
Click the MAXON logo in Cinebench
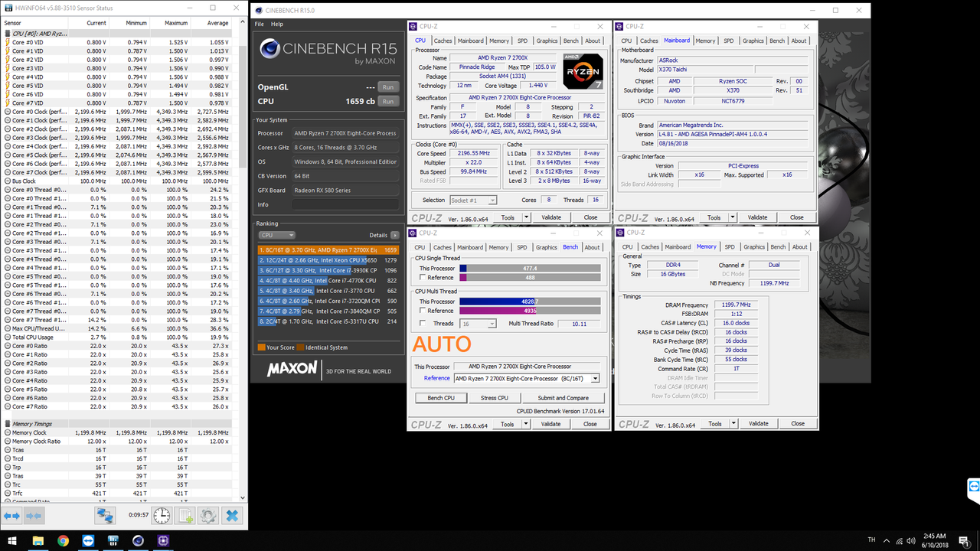pos(292,369)
